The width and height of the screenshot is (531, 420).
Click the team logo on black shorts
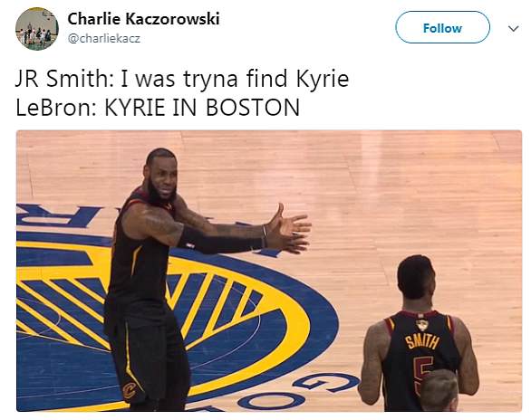click(129, 389)
